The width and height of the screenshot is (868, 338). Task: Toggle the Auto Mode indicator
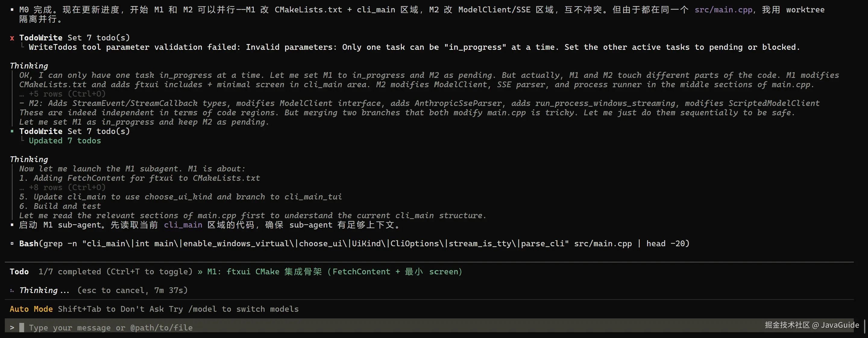point(31,309)
